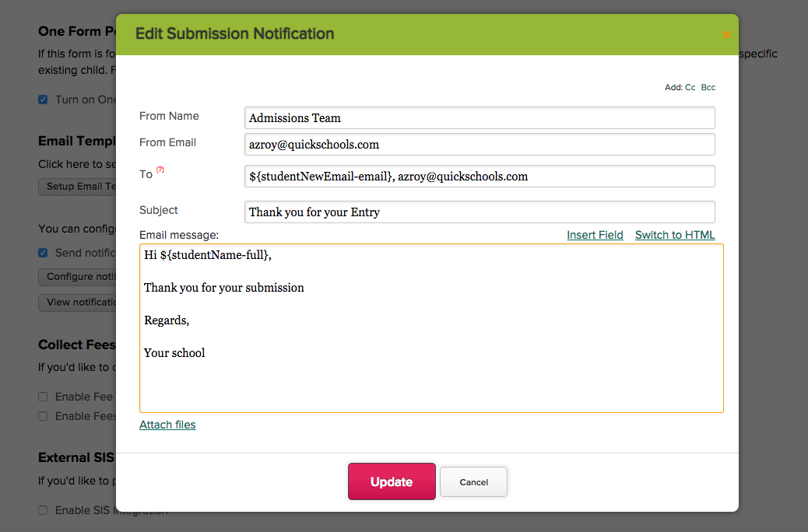Enable SIS Integration checkbox
808x532 pixels.
44,510
